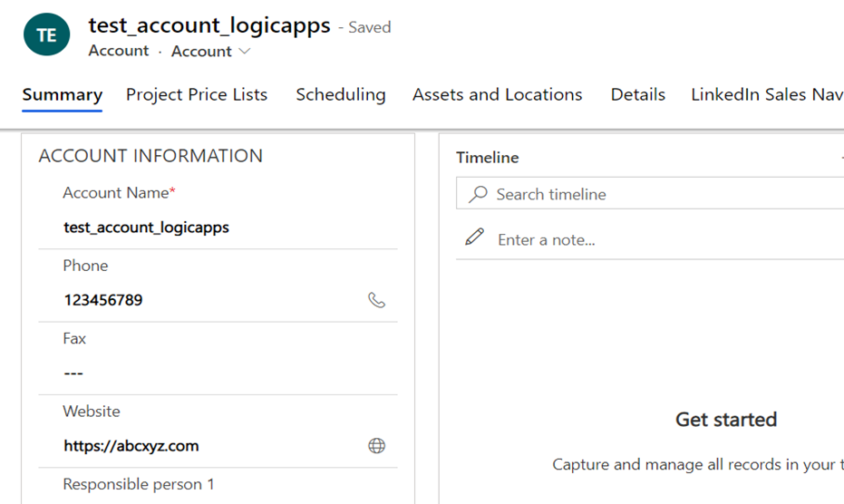The image size is (844, 504).
Task: Click the phone call icon beside 123456789
Action: (x=376, y=300)
